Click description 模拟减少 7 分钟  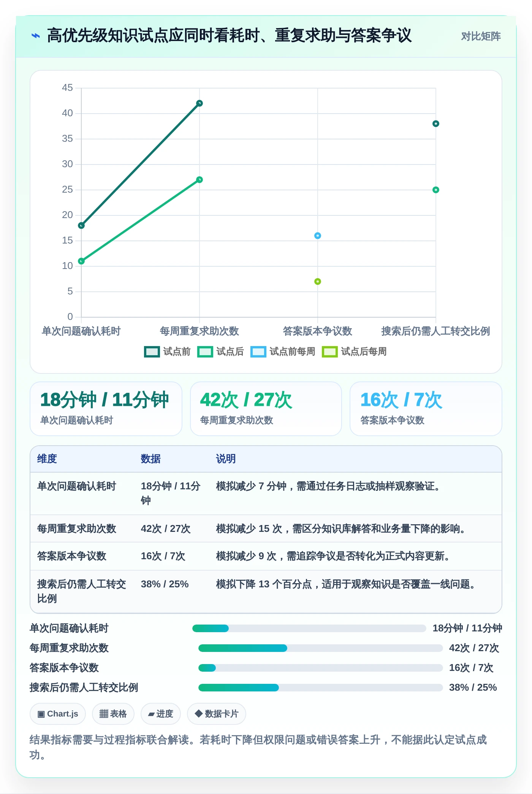click(329, 486)
